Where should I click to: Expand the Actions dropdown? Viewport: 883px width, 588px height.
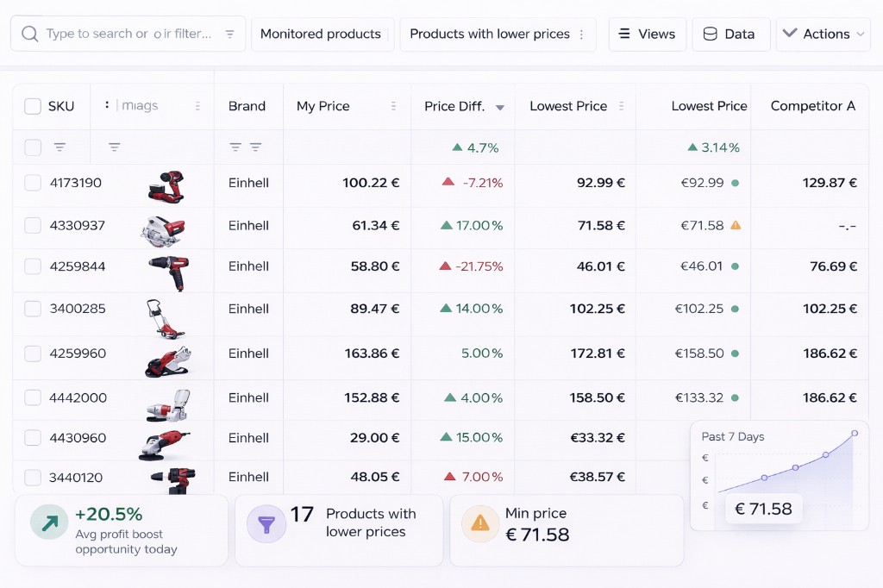[823, 34]
